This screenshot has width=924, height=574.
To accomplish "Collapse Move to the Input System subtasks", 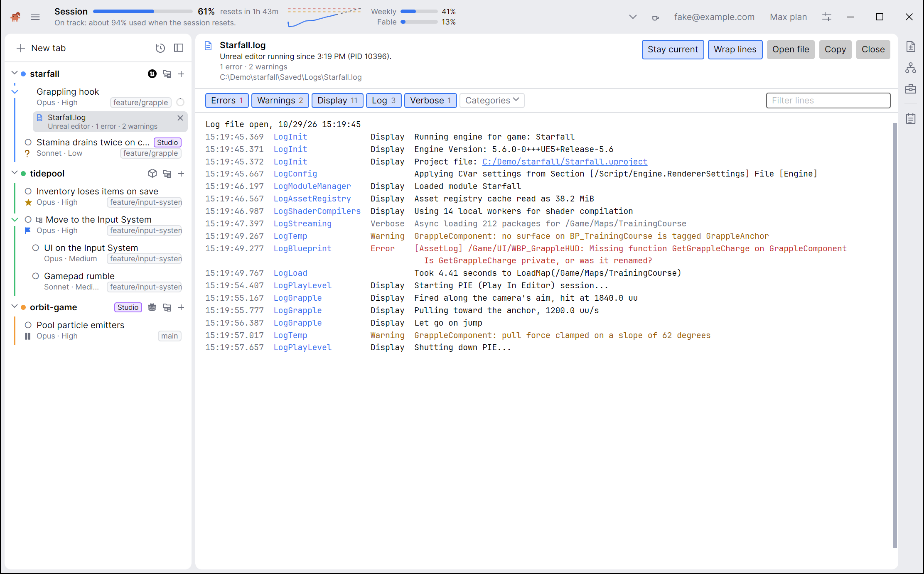I will coord(15,220).
